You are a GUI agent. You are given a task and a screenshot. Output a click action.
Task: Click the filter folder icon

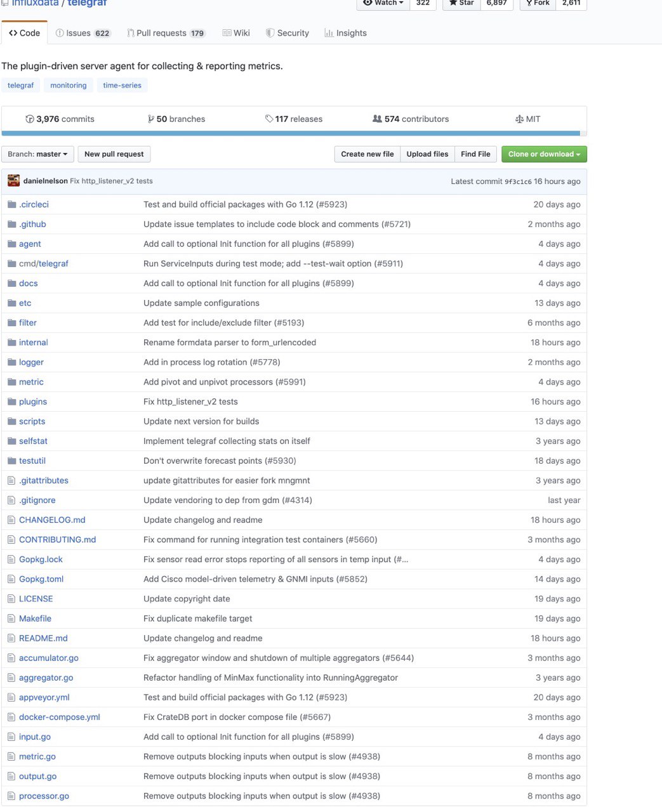click(x=12, y=322)
